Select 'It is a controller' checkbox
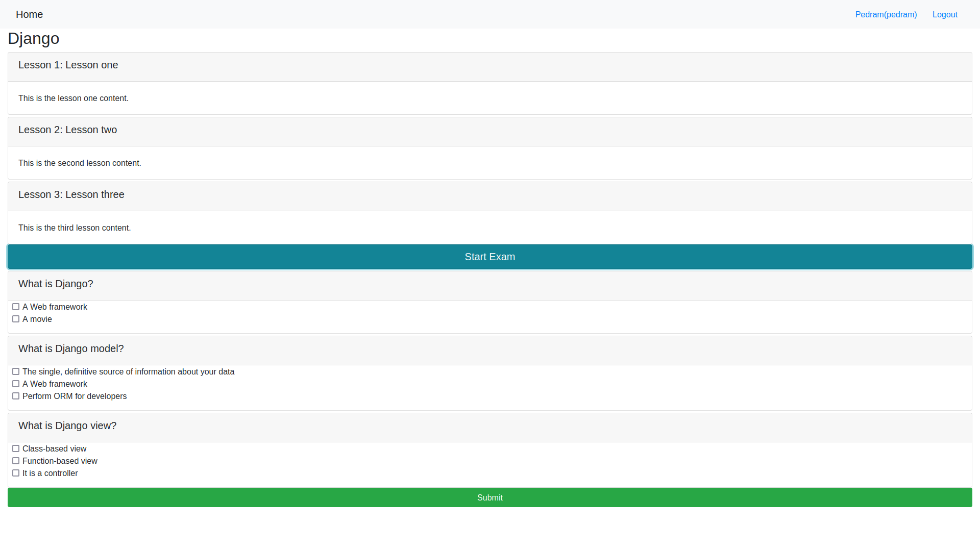This screenshot has width=980, height=551. point(16,473)
